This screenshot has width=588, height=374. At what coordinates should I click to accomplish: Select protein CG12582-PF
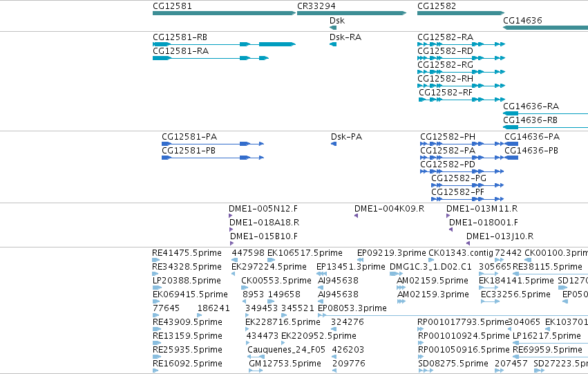coord(458,192)
